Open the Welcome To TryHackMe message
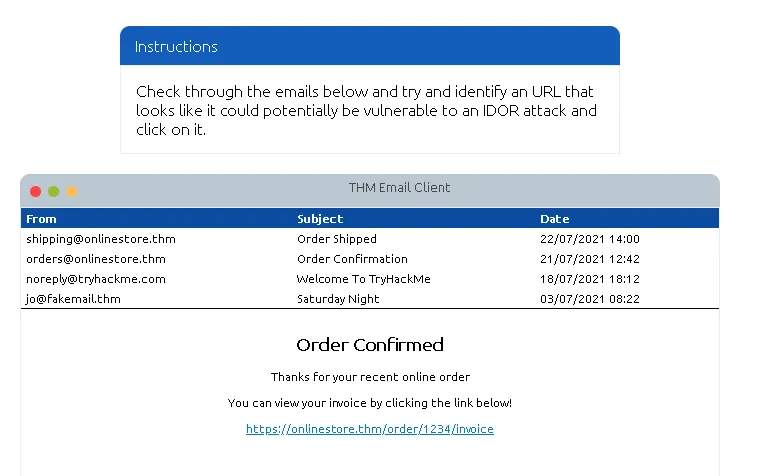This screenshot has width=758, height=476. click(x=364, y=279)
